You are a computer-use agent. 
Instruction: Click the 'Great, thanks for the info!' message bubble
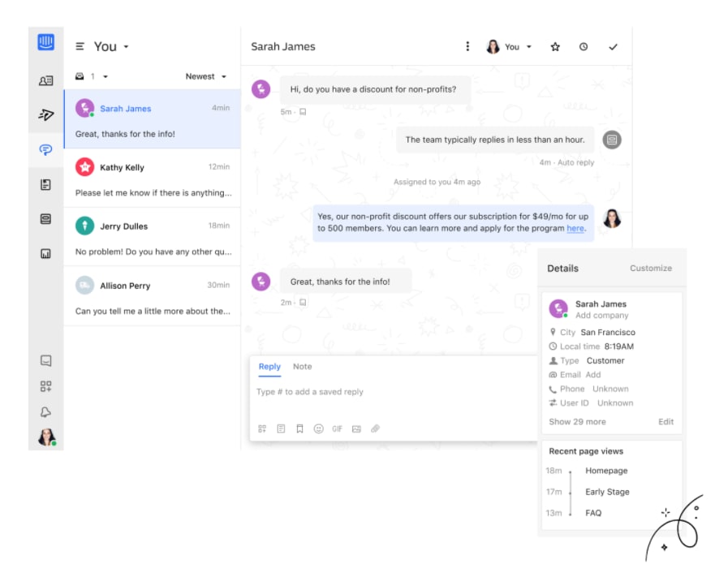[x=346, y=282]
